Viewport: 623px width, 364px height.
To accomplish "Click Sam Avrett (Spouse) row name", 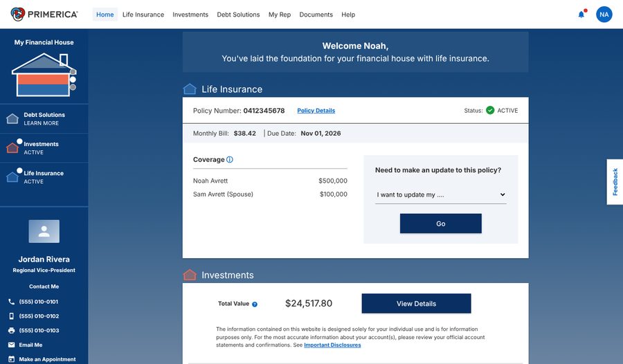I will 223,194.
